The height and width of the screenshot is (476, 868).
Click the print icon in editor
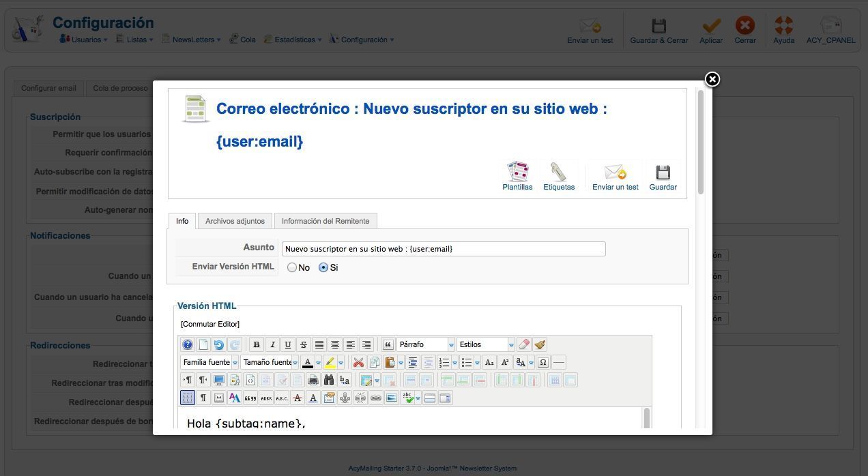(x=313, y=380)
